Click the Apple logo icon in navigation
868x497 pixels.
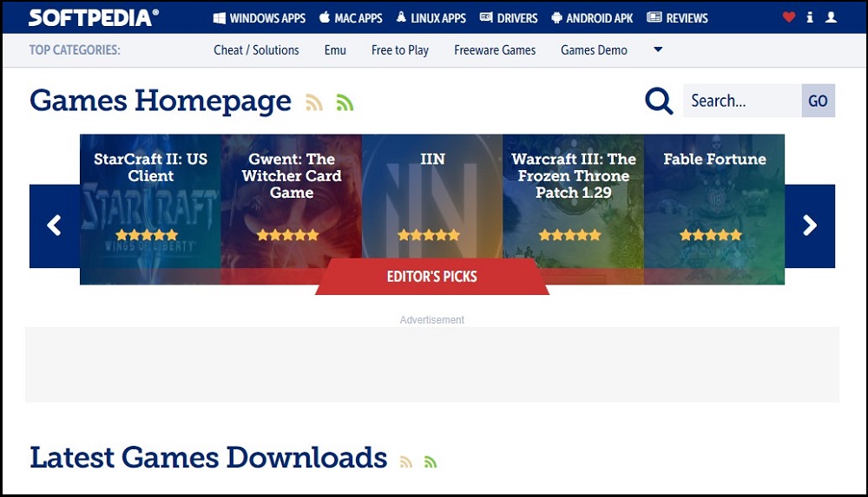pyautogui.click(x=325, y=17)
